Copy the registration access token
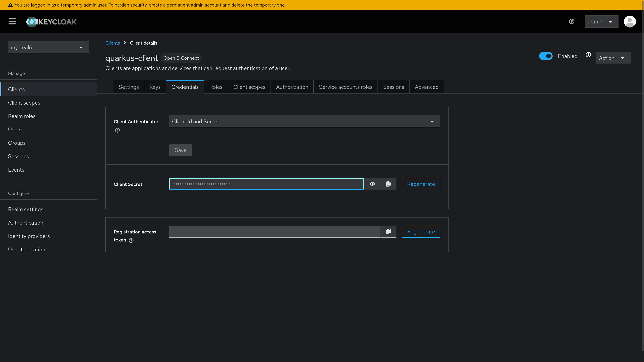The height and width of the screenshot is (362, 644). [x=388, y=232]
